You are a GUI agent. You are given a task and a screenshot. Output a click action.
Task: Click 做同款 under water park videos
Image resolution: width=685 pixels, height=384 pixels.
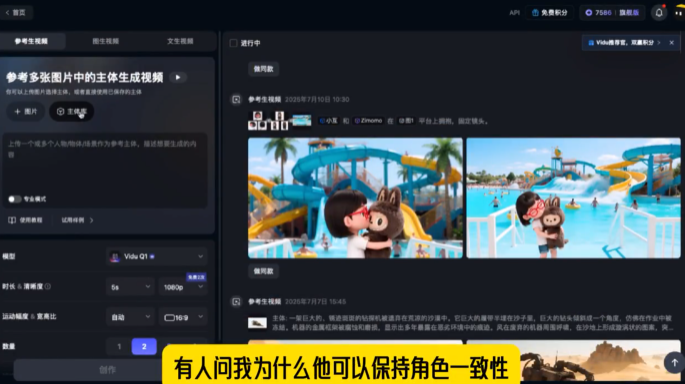click(263, 271)
